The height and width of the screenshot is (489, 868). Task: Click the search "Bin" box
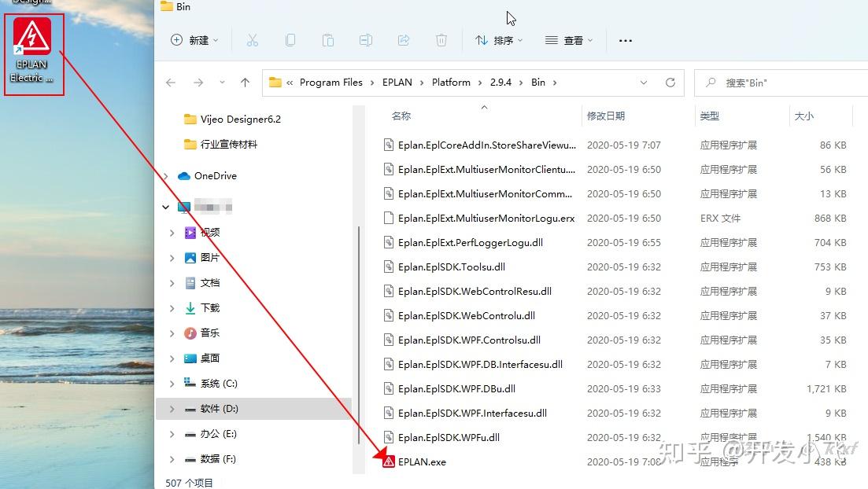coord(781,83)
